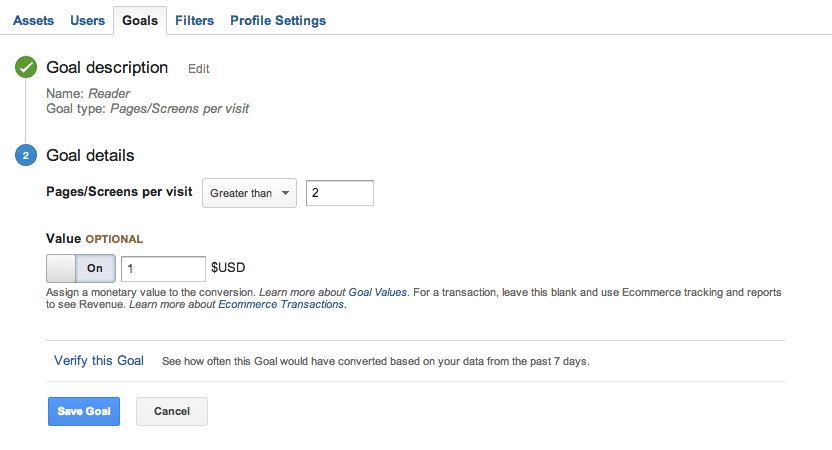The width and height of the screenshot is (832, 450).
Task: Click the Goal details heading
Action: point(90,156)
